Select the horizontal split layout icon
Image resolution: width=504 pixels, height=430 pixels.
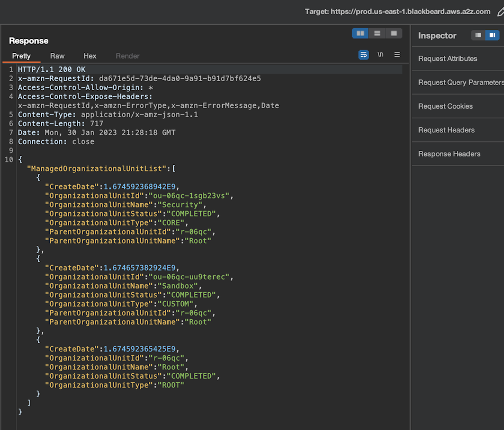(377, 33)
